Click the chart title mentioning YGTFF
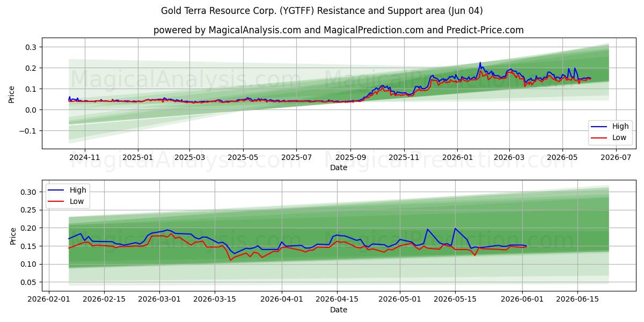The image size is (644, 322). 322,11
